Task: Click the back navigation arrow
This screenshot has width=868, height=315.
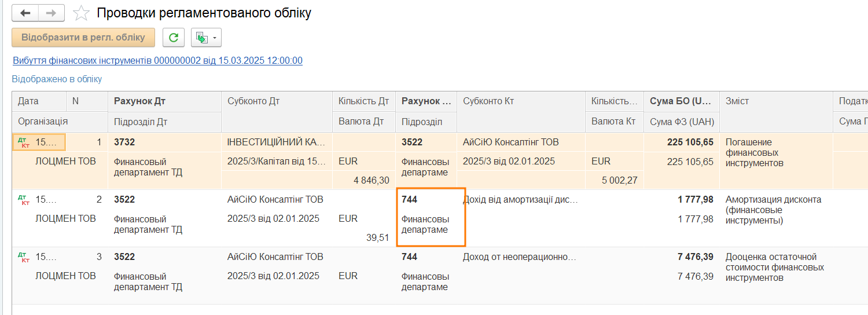Action: [25, 13]
